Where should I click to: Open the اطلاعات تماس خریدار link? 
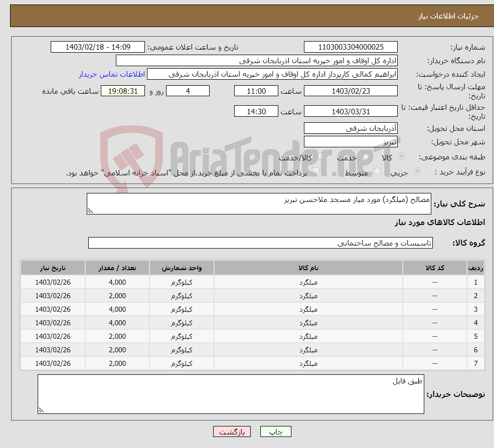(x=111, y=74)
